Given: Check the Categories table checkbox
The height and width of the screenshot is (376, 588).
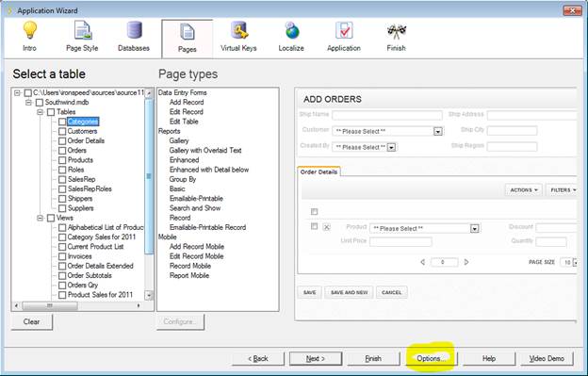Looking at the screenshot, I should point(62,122).
